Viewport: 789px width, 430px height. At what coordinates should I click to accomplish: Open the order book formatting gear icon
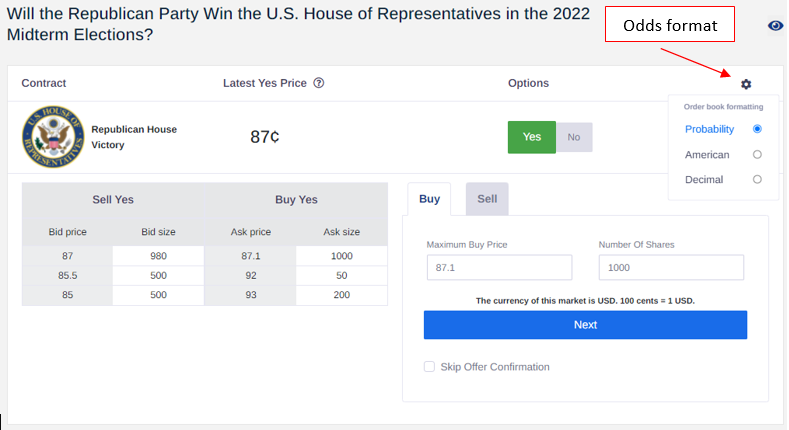coord(746,84)
